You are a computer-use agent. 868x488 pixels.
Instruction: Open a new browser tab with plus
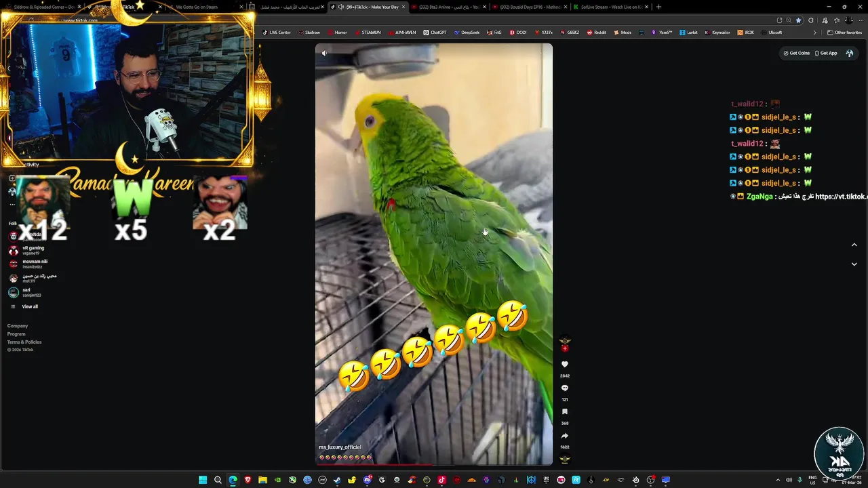click(658, 7)
